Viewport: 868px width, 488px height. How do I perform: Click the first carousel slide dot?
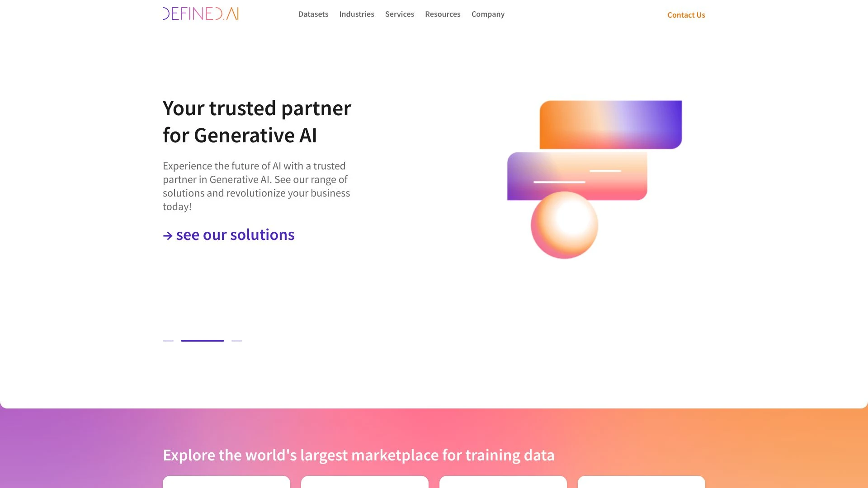click(x=168, y=340)
